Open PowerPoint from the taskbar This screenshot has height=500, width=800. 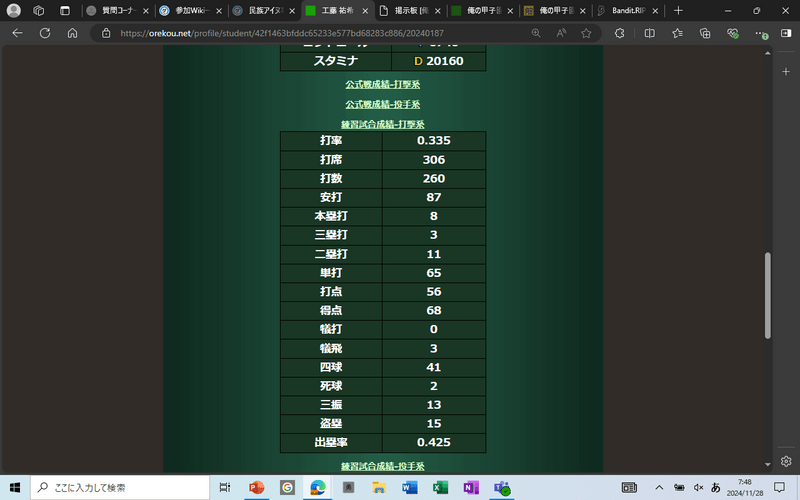255,487
